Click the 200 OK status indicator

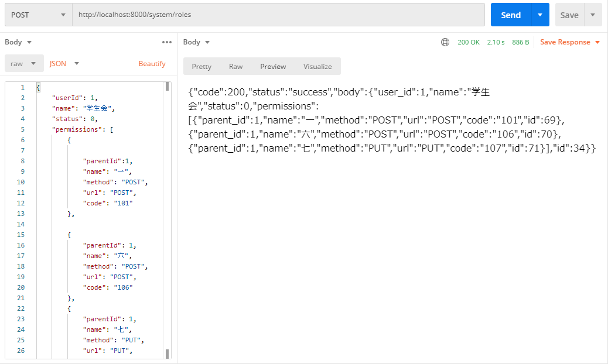(x=469, y=42)
